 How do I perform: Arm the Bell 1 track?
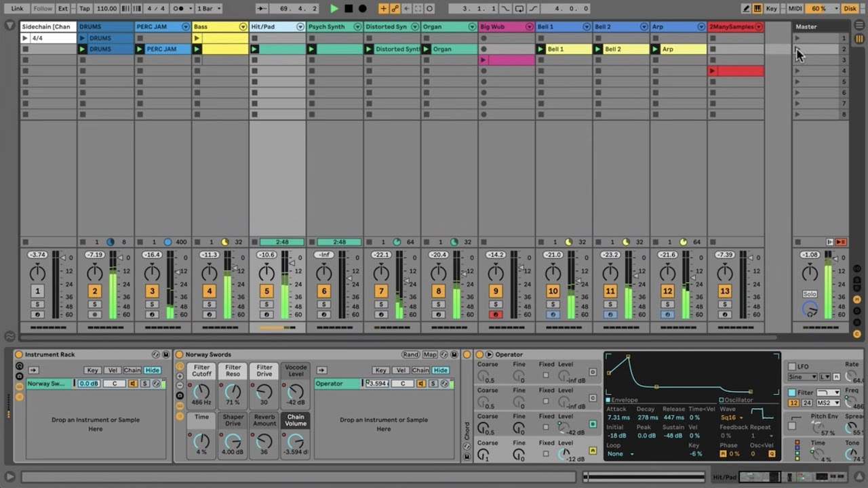click(553, 314)
